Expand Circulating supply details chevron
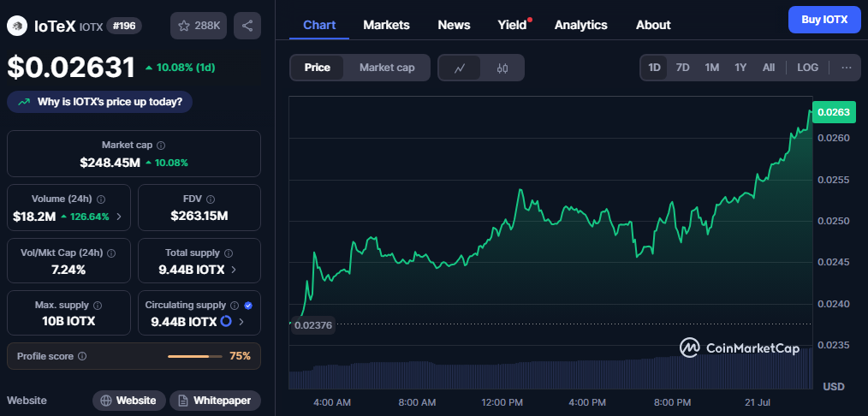868x416 pixels. pos(241,321)
